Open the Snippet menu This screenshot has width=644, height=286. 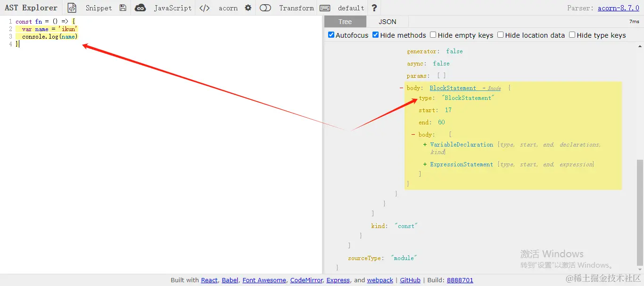99,8
